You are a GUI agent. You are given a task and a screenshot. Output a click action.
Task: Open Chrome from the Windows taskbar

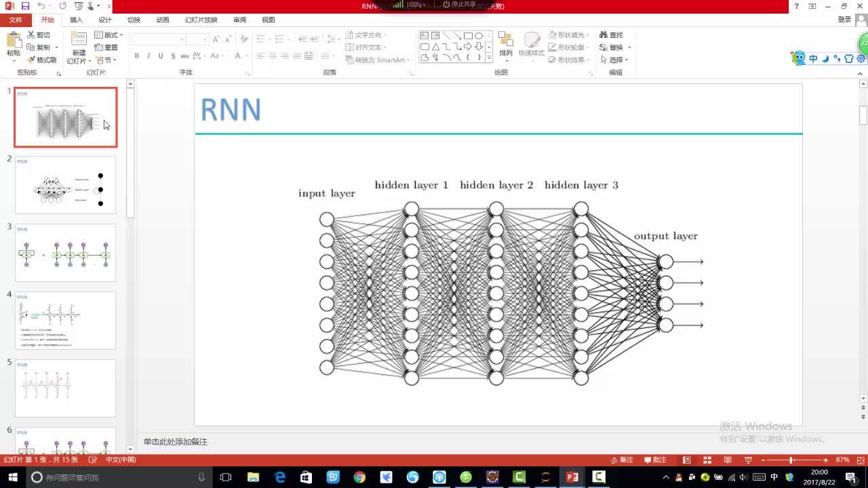pos(359,477)
